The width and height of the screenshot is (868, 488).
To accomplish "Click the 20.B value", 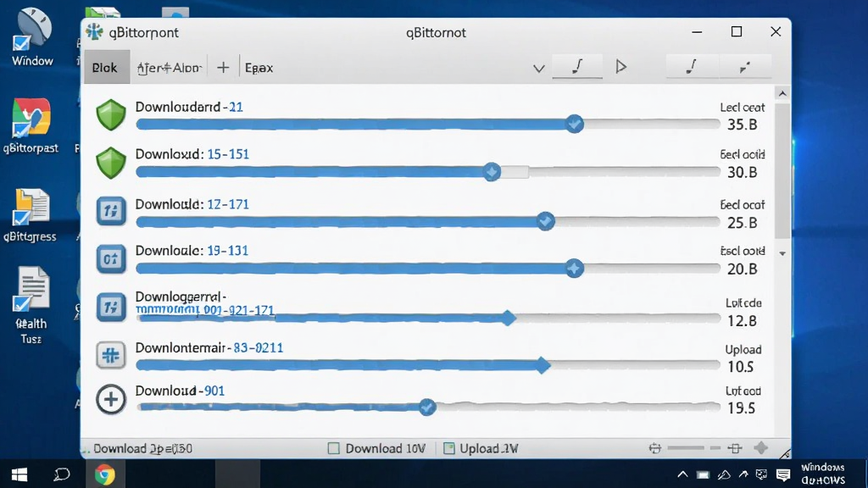I will (x=743, y=269).
